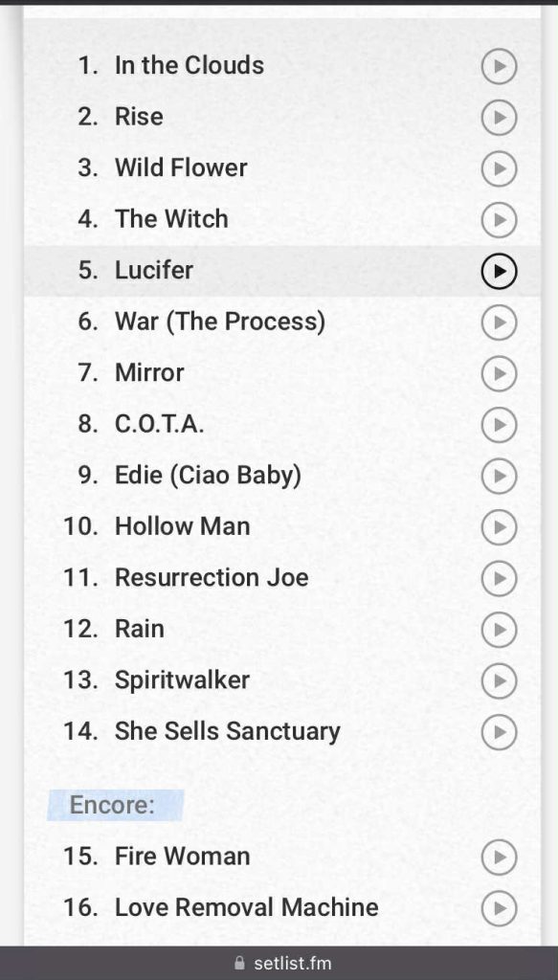Viewport: 558px width, 980px height.
Task: Play The Witch track
Action: point(499,219)
